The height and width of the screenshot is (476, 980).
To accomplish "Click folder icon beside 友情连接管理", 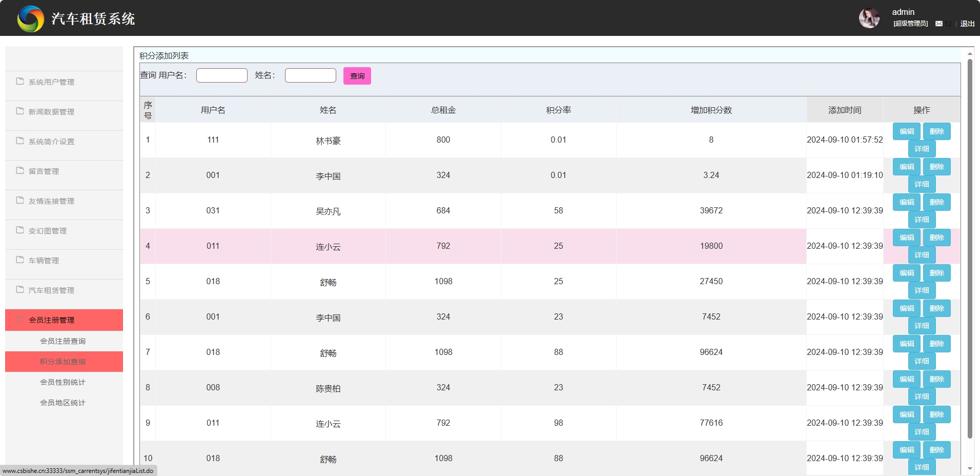I will pyautogui.click(x=20, y=201).
